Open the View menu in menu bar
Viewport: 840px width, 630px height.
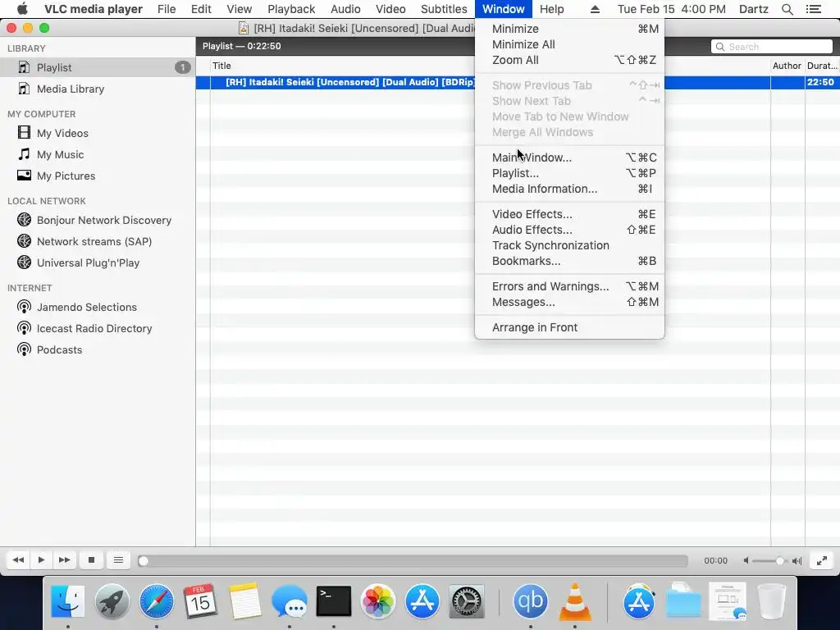coord(239,9)
